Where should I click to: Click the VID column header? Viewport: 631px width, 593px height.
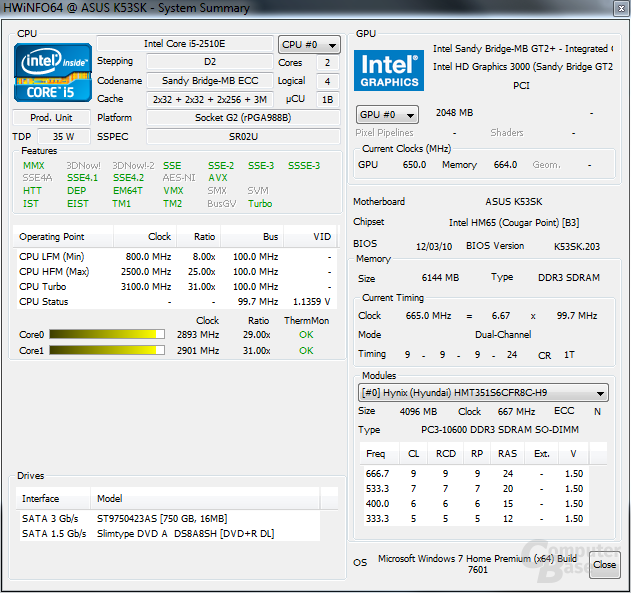pos(310,237)
